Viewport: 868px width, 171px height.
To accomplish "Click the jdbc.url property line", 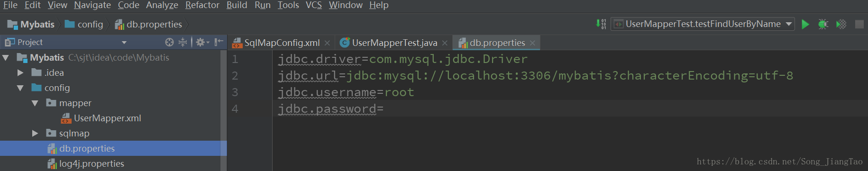I will [535, 76].
